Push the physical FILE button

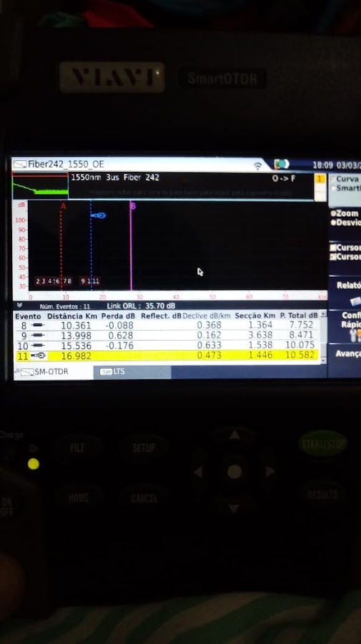[77, 448]
